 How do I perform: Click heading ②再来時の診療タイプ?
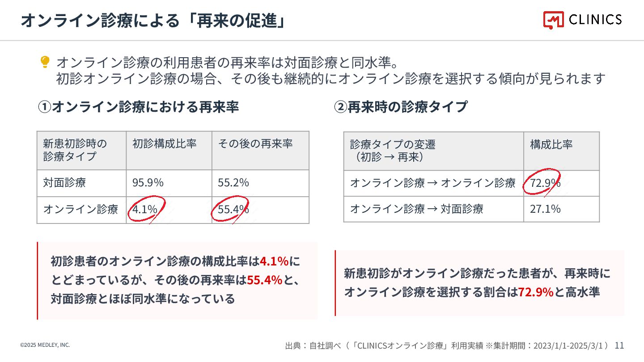(x=401, y=107)
